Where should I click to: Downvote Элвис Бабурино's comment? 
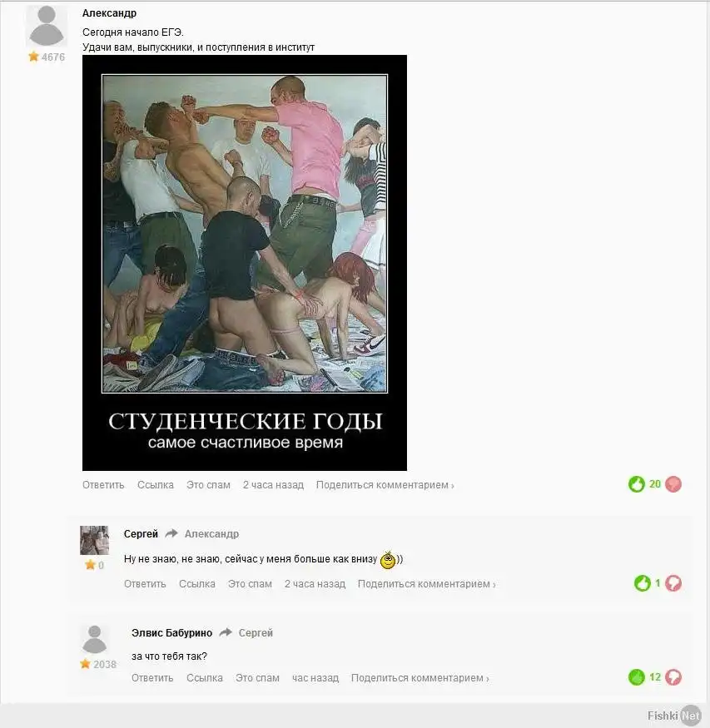[673, 677]
